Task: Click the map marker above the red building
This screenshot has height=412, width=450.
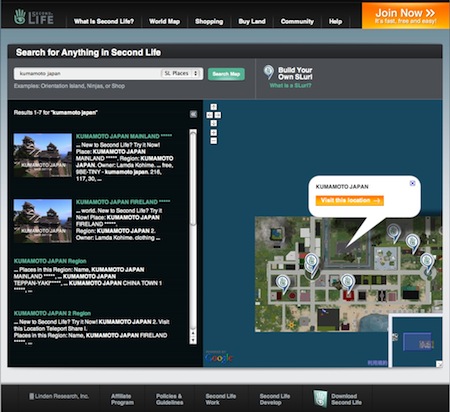Action: click(x=347, y=283)
